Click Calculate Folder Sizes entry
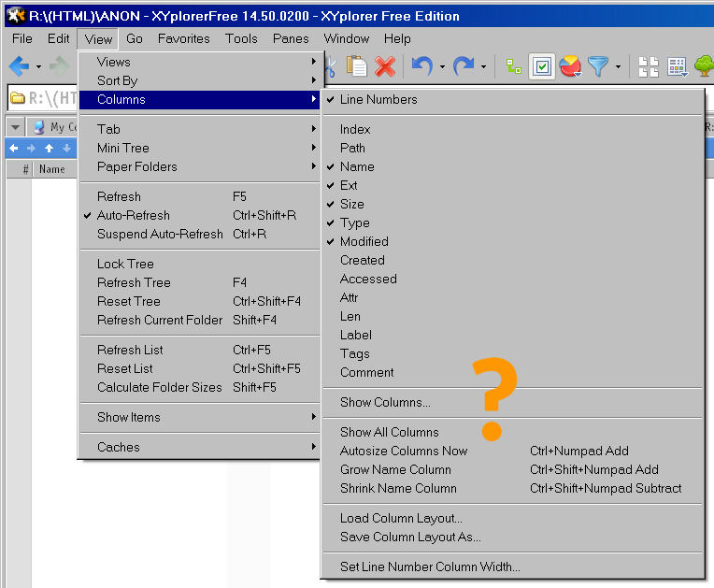Screen dimensions: 714x588 (200, 387)
